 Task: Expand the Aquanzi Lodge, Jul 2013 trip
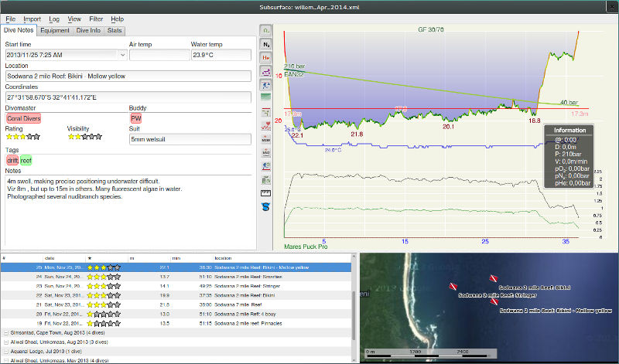[x=6, y=350]
